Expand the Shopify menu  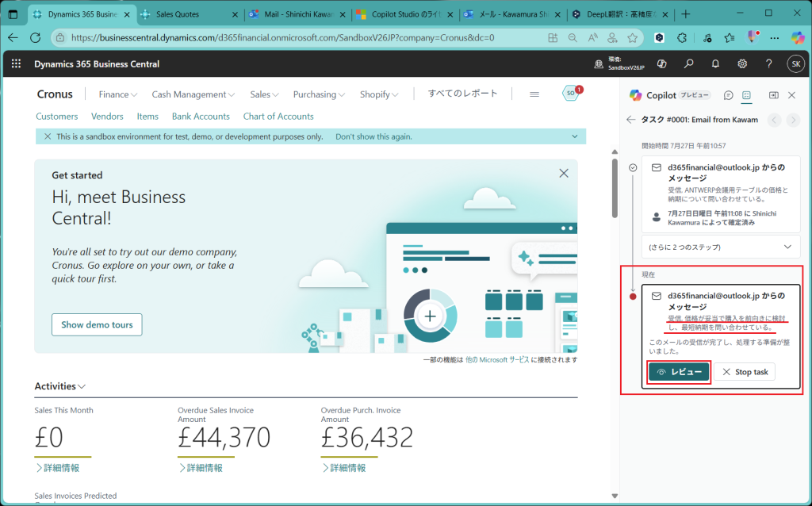pyautogui.click(x=379, y=94)
